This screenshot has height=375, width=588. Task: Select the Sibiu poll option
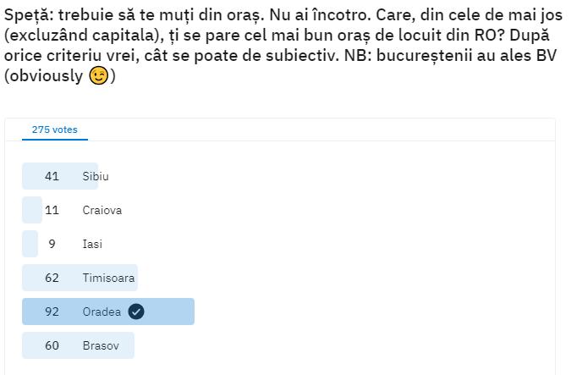pyautogui.click(x=96, y=176)
